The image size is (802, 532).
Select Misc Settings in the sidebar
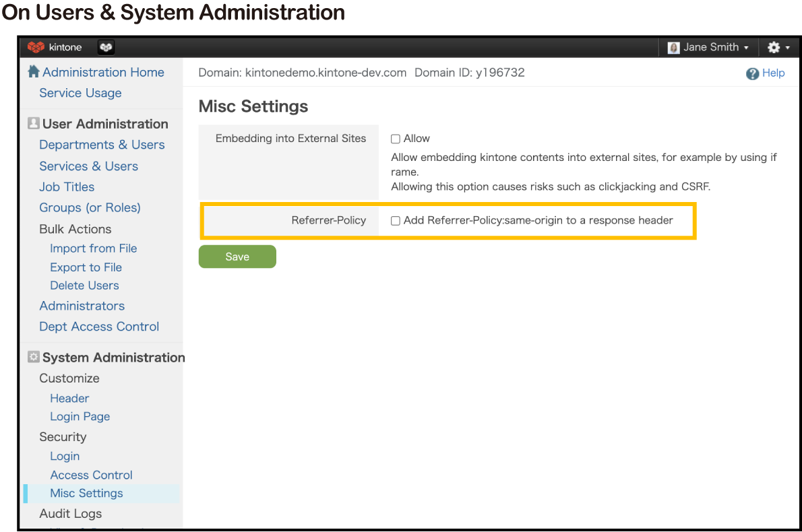coord(86,494)
